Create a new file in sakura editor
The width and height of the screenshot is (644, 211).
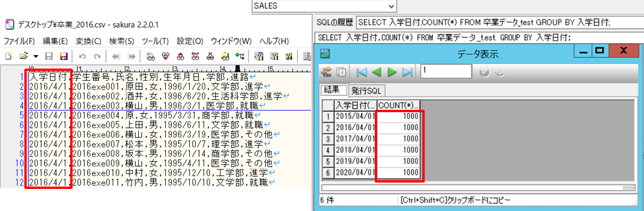(8, 56)
